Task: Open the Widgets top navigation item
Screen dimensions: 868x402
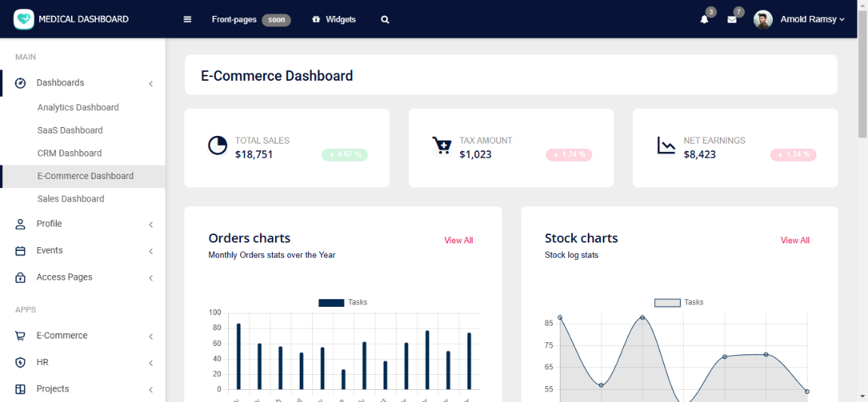Action: pyautogui.click(x=334, y=20)
